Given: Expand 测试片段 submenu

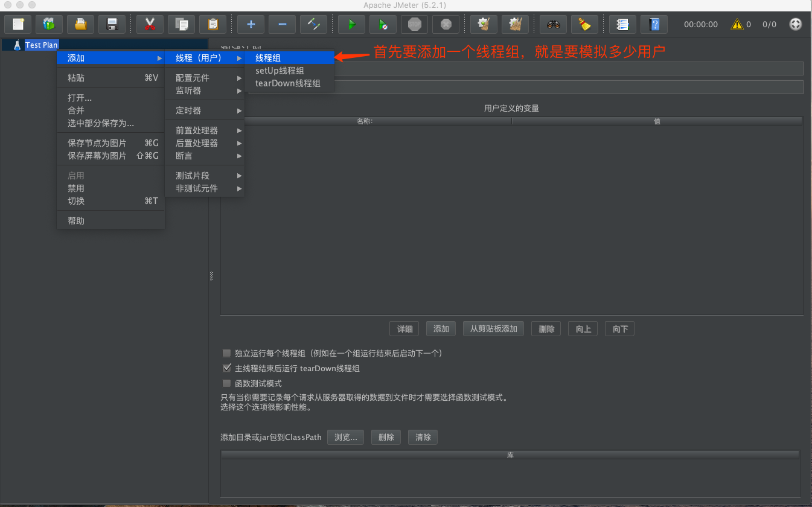Looking at the screenshot, I should 205,176.
